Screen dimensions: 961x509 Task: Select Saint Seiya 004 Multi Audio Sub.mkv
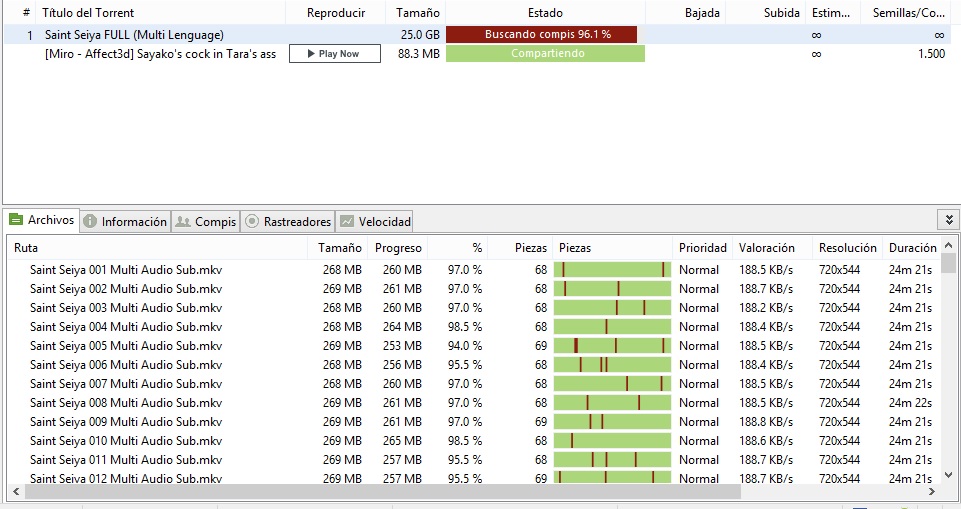(x=126, y=327)
